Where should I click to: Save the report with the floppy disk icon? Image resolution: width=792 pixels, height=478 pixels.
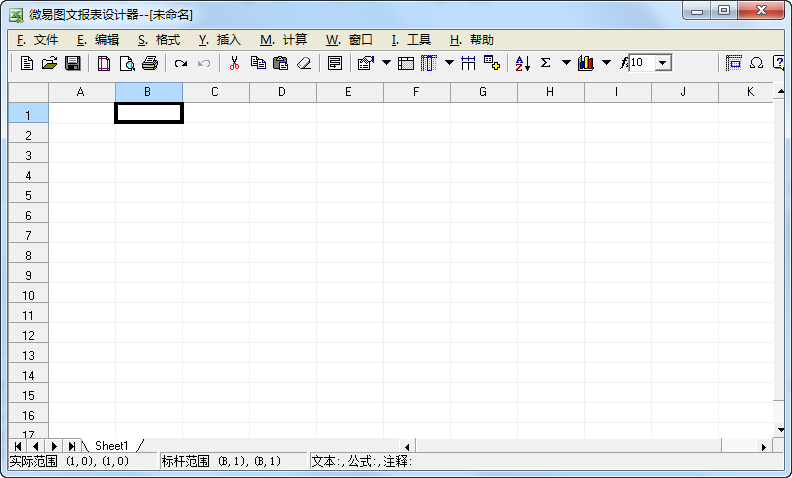[73, 63]
